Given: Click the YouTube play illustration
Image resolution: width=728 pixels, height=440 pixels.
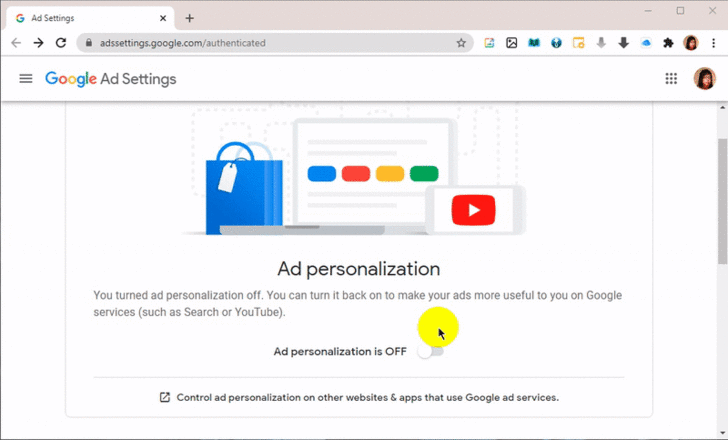Looking at the screenshot, I should click(x=473, y=210).
